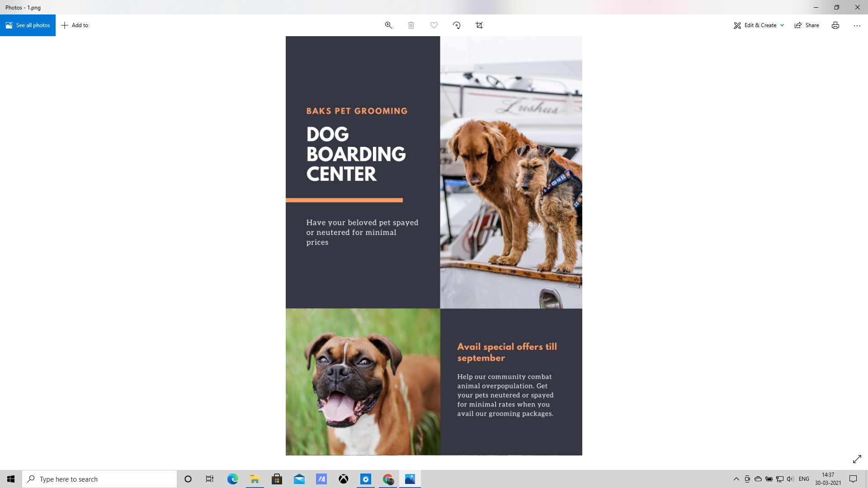Open the Add to menu
This screenshot has width=868, height=488.
(75, 25)
